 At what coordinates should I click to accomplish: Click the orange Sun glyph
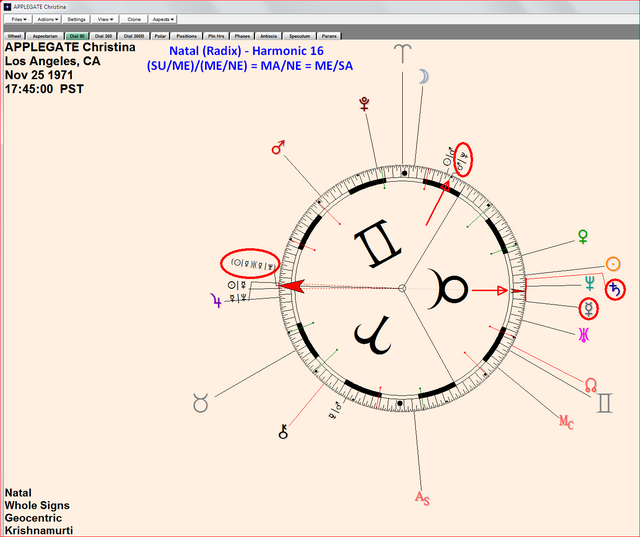[x=613, y=264]
